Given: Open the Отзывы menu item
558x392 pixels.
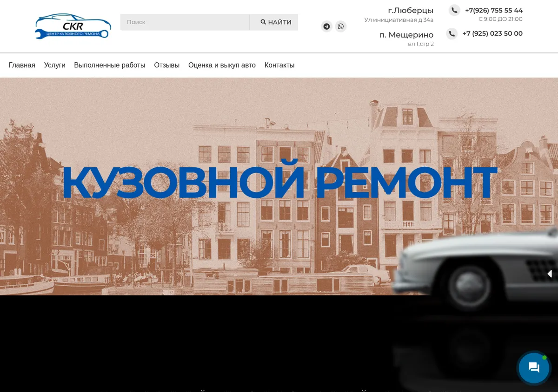Looking at the screenshot, I should [x=166, y=65].
